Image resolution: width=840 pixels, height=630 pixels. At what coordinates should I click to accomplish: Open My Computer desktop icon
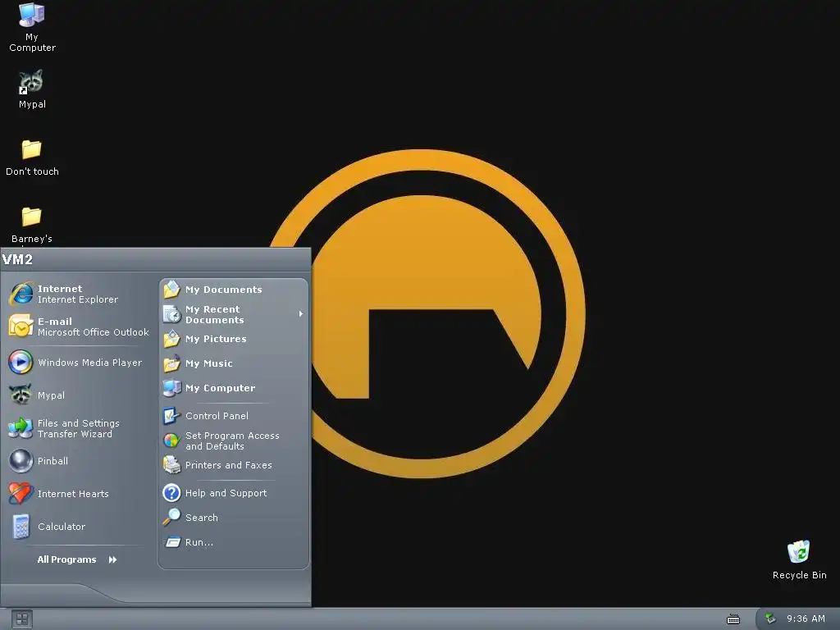point(32,27)
